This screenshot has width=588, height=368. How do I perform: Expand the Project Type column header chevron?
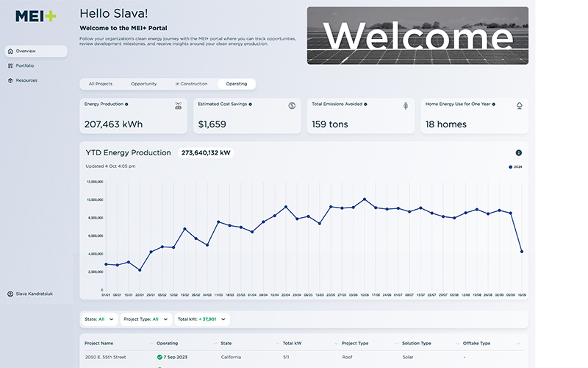(x=396, y=344)
